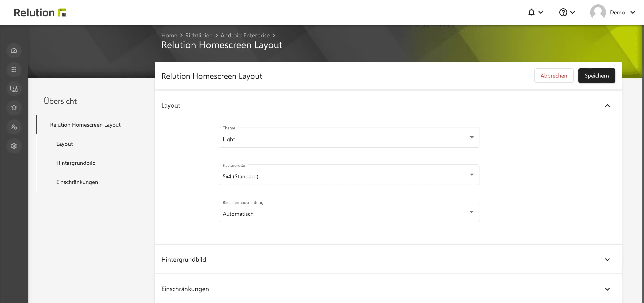Click the Speichern button
The width and height of the screenshot is (644, 303).
coord(596,76)
